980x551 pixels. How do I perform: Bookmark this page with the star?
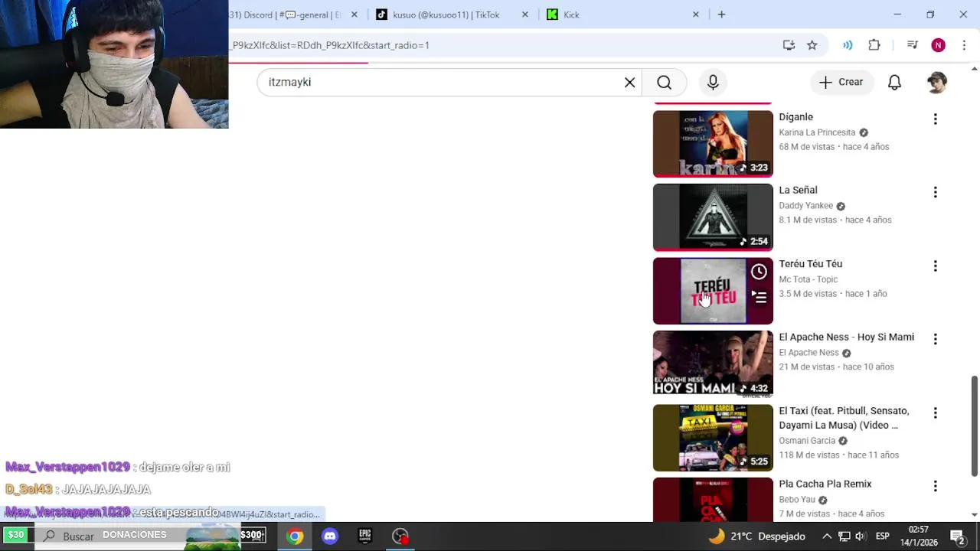[x=812, y=45]
